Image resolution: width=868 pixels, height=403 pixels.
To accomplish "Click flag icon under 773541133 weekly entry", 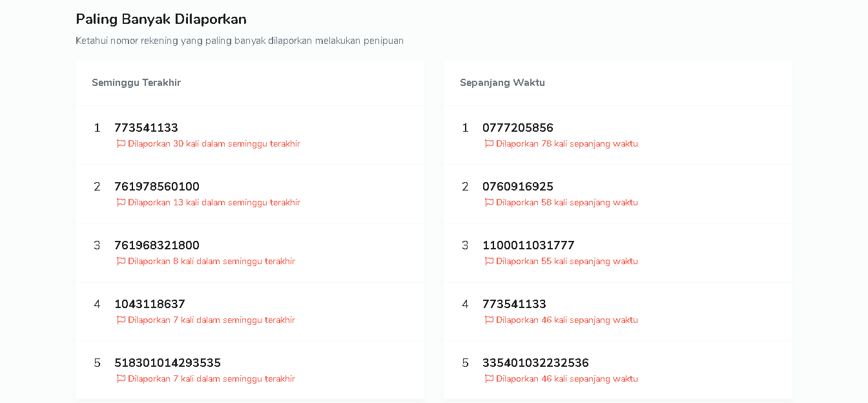I will [x=121, y=144].
